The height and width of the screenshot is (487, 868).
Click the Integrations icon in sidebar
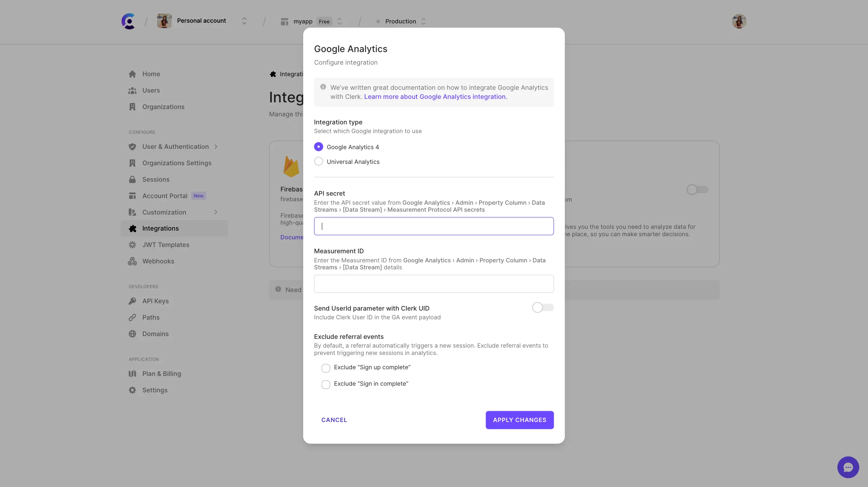(x=132, y=228)
